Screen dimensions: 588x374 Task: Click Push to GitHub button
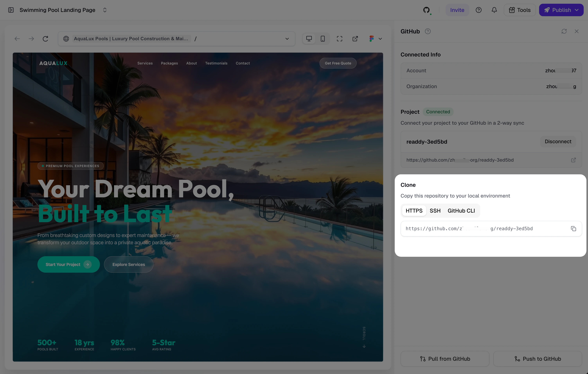[x=538, y=359]
